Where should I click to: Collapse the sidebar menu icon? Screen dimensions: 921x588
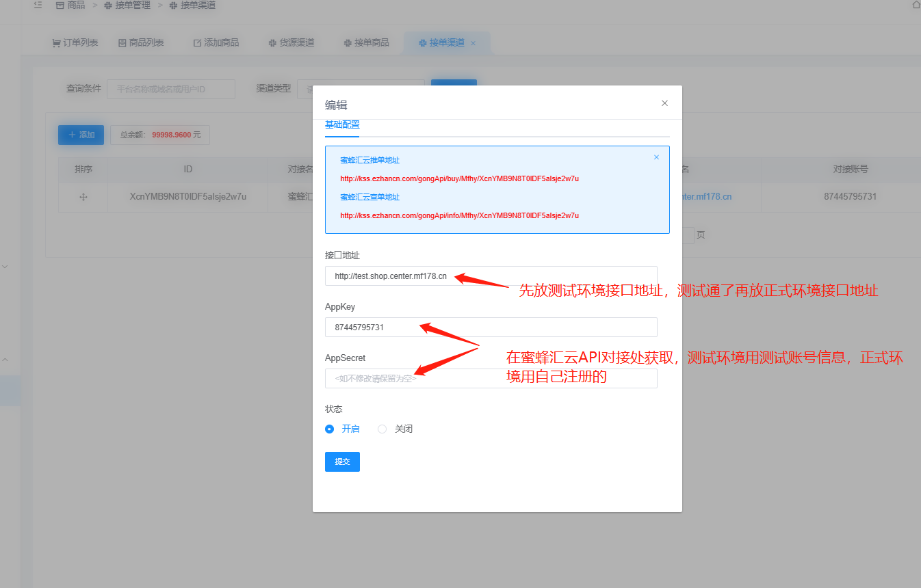[38, 5]
